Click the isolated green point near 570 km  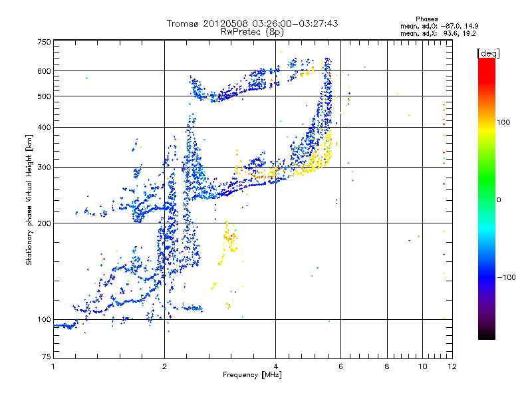87,78
